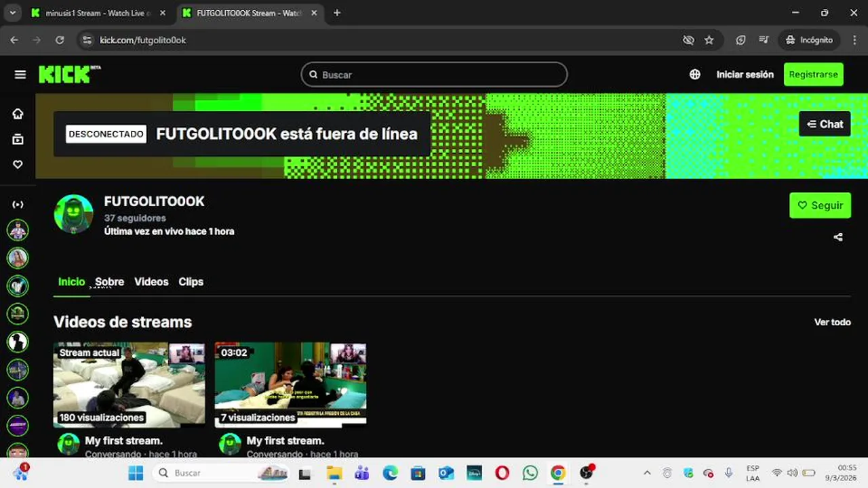Close the minusis1 Stream tab
Image resolution: width=868 pixels, height=488 pixels.
(163, 13)
